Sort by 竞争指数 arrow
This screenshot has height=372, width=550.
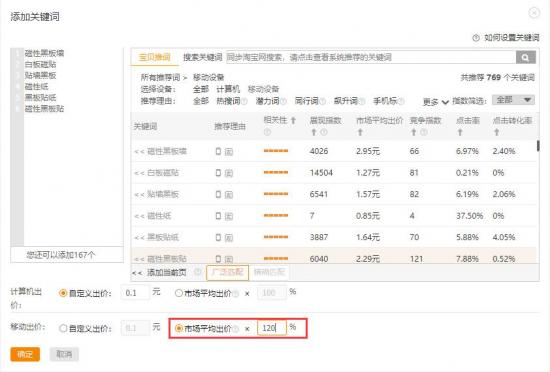(414, 132)
